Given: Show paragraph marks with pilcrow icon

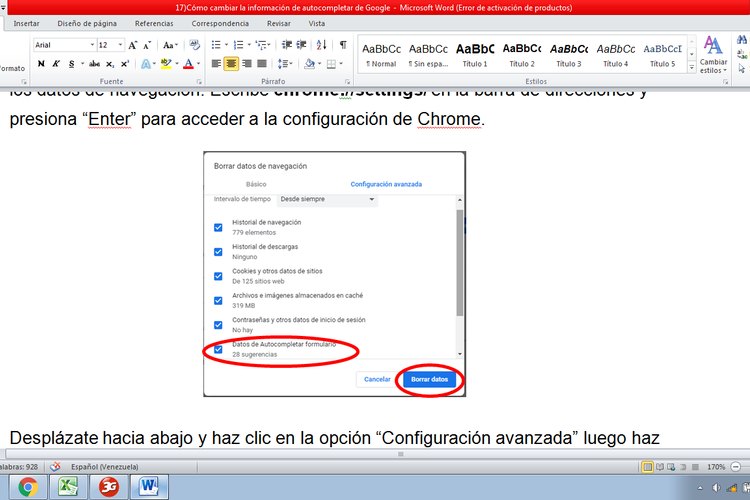Looking at the screenshot, I should point(343,45).
